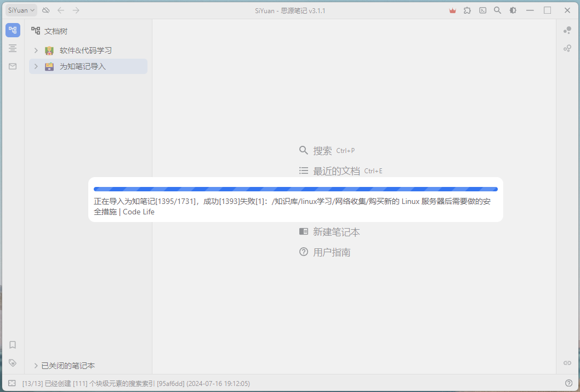This screenshot has width=580, height=392.
Task: Open search via the magnifier icon in title bar
Action: tap(497, 10)
